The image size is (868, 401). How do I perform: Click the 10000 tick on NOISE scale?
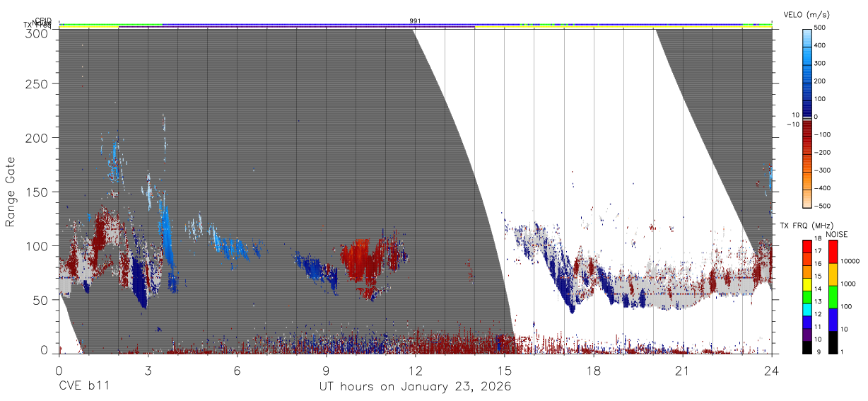(x=850, y=262)
